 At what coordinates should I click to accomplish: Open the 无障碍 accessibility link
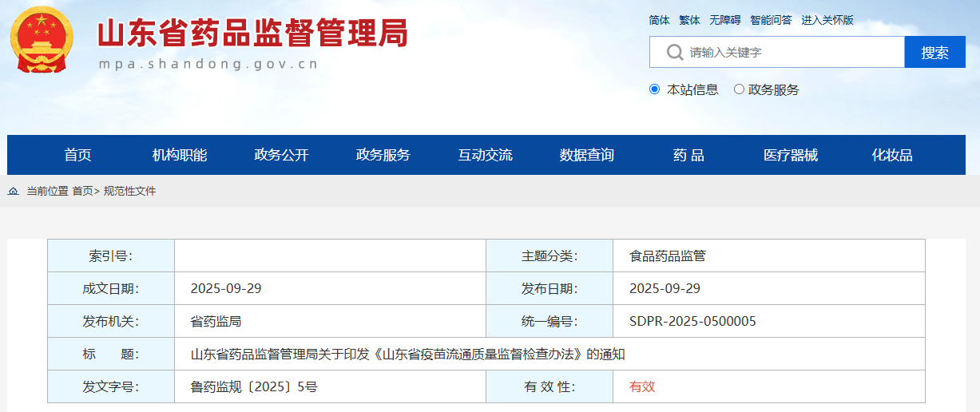point(724,20)
